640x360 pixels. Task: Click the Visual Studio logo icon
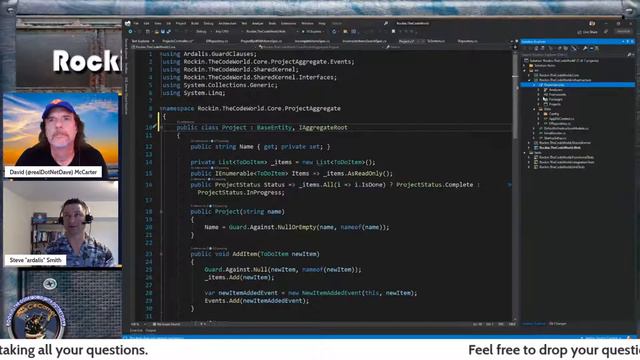pyautogui.click(x=128, y=23)
